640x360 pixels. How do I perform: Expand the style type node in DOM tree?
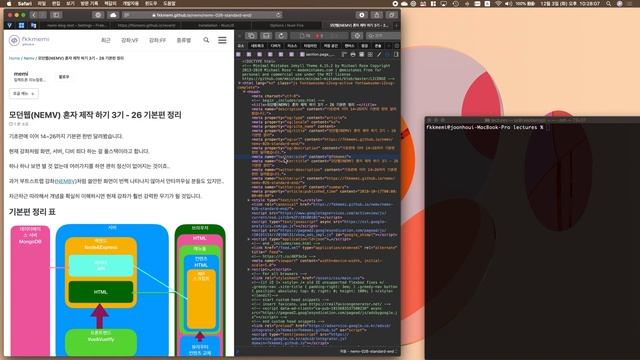click(249, 200)
